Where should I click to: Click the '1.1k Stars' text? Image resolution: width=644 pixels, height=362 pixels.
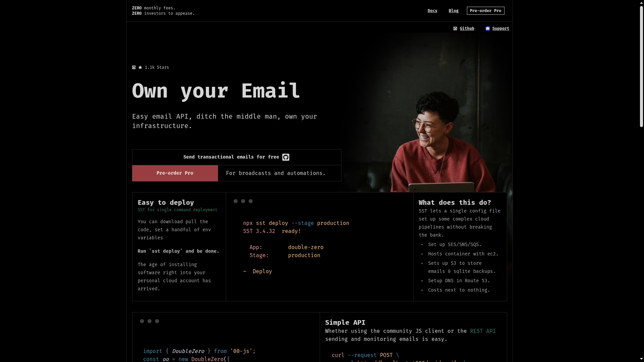tap(157, 67)
